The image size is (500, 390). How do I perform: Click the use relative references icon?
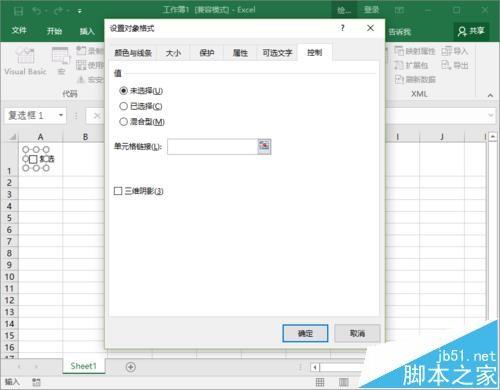81,65
